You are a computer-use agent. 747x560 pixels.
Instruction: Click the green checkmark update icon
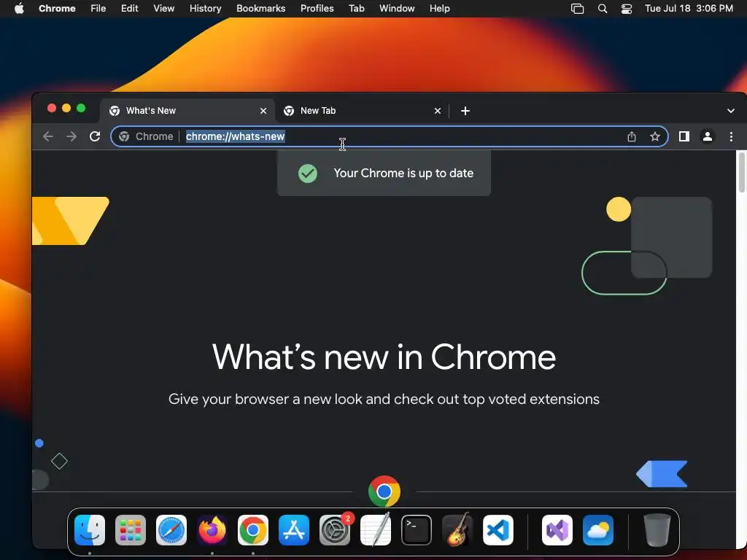pyautogui.click(x=308, y=174)
